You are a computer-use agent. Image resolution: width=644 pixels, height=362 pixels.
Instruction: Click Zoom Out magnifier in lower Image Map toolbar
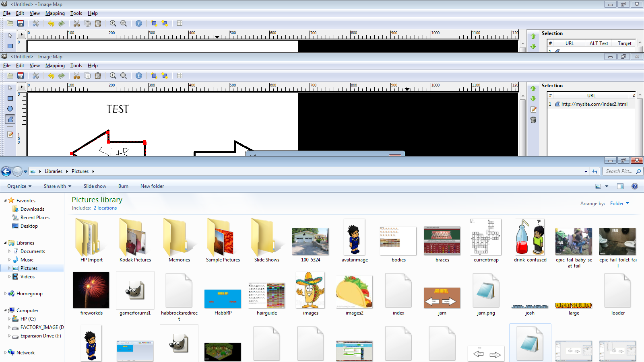point(124,76)
